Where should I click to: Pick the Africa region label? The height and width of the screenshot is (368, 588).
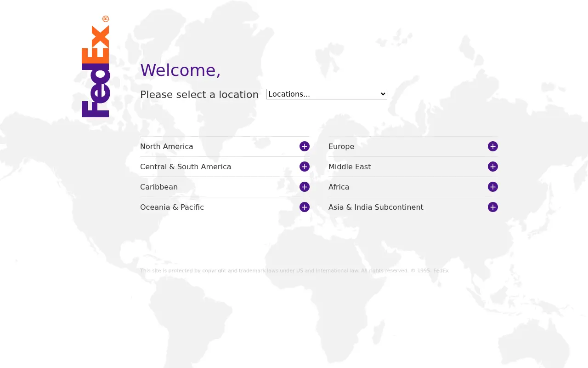click(x=339, y=187)
